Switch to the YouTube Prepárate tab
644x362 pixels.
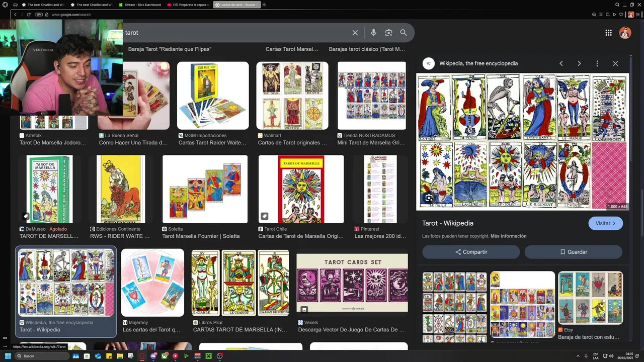pos(188,5)
